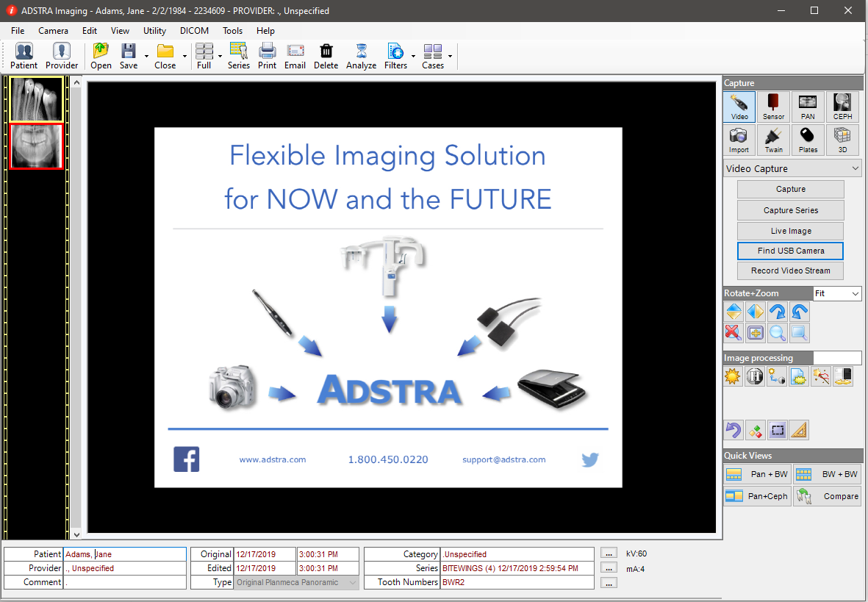Open the Fit zoom level dropdown

coord(837,293)
